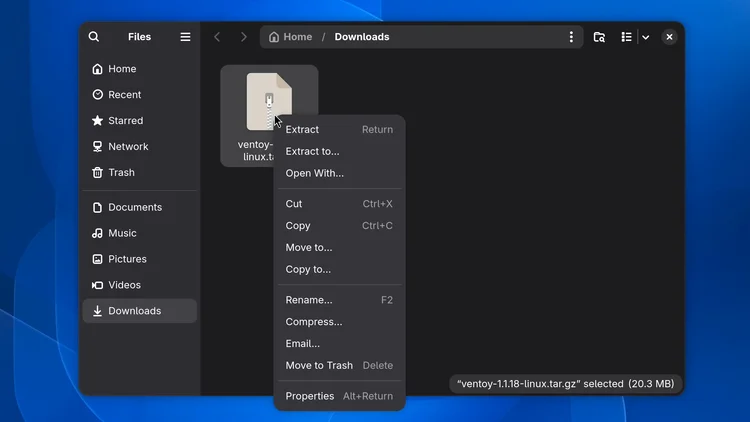Open the search magnifier in Files
The width and height of the screenshot is (750, 422).
point(94,37)
